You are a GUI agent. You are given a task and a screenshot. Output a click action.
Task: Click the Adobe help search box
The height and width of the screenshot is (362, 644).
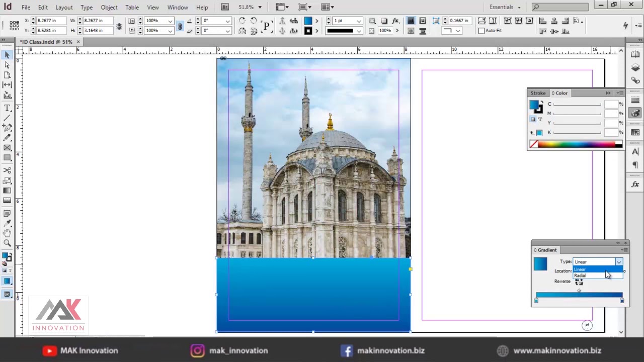pyautogui.click(x=560, y=7)
